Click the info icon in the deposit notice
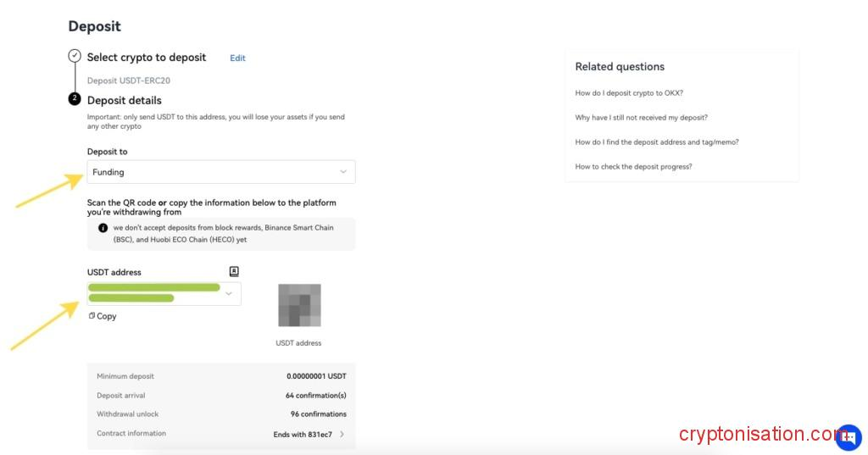Screen dimensions: 868x455 pos(103,228)
